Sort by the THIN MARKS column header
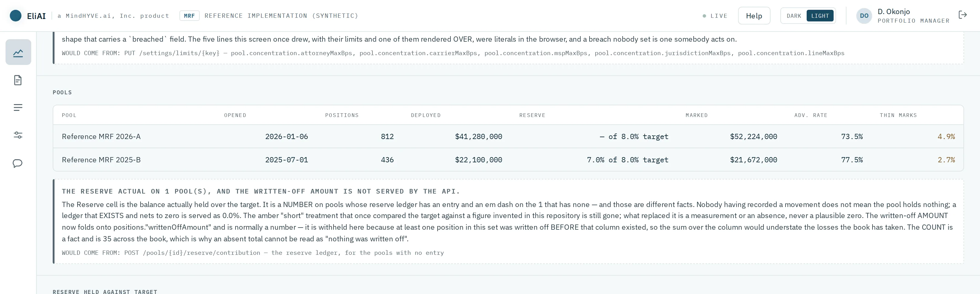This screenshot has height=294, width=980. pyautogui.click(x=898, y=115)
